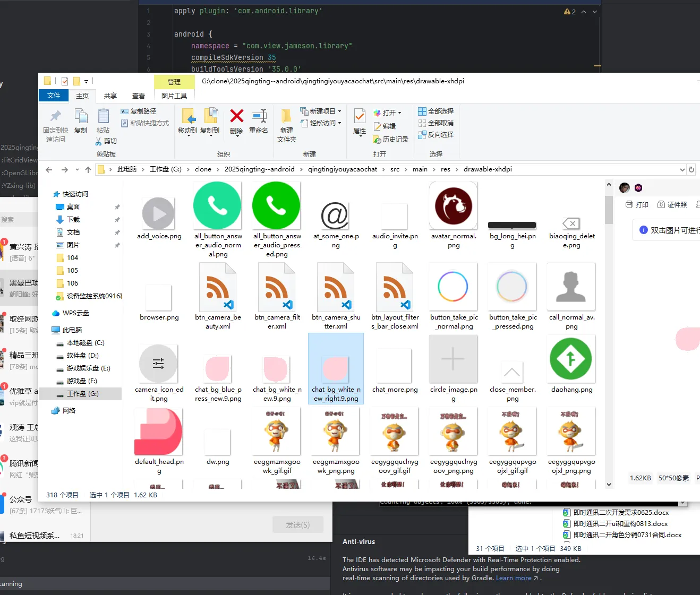
Task: Go up one folder level arrow
Action: (88, 170)
